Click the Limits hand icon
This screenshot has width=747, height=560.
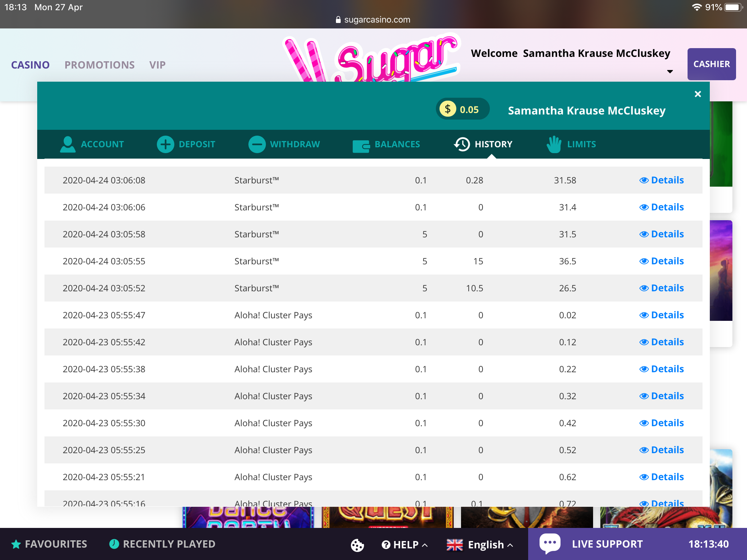click(x=554, y=144)
